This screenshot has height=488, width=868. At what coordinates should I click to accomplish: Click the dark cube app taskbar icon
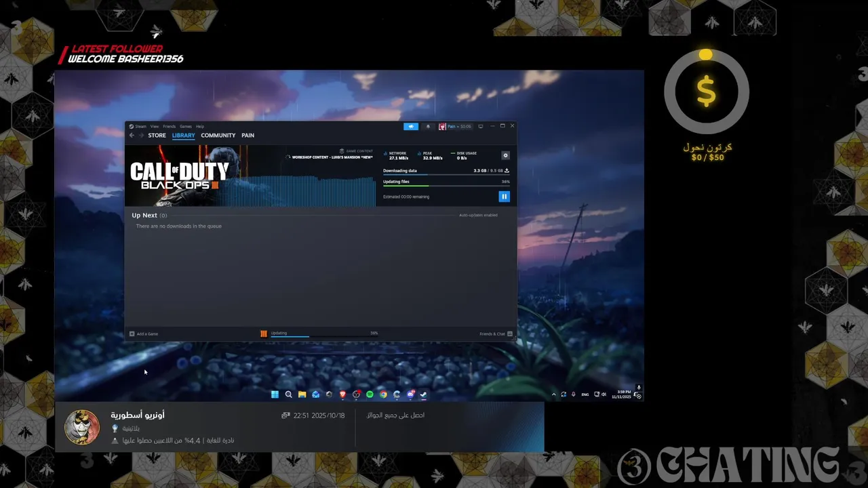[329, 394]
